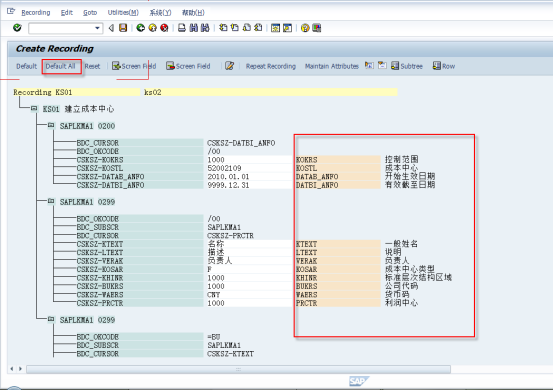
Task: Click the Find Next binoculars icon
Action: point(205,28)
